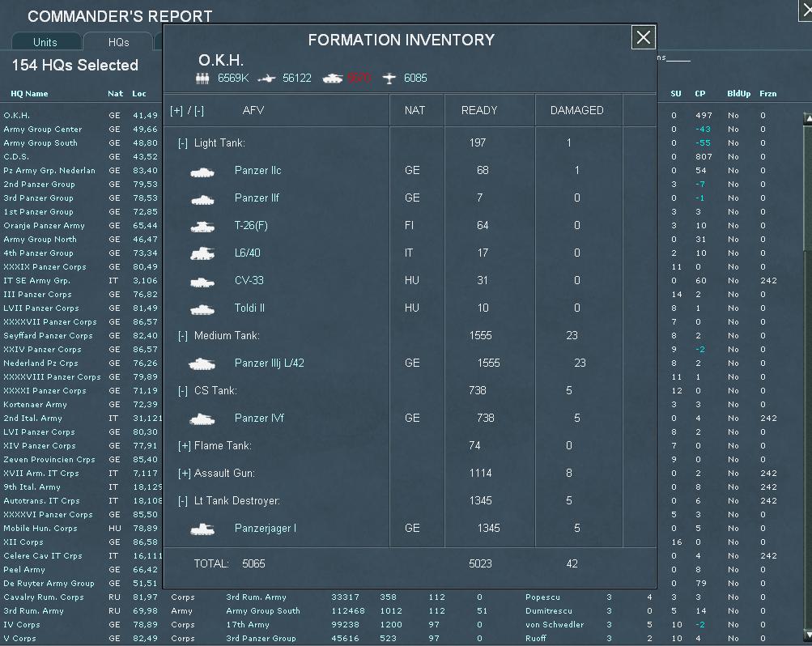
Task: Select Cavalry Rum. Corps HQ row
Action: [x=44, y=597]
